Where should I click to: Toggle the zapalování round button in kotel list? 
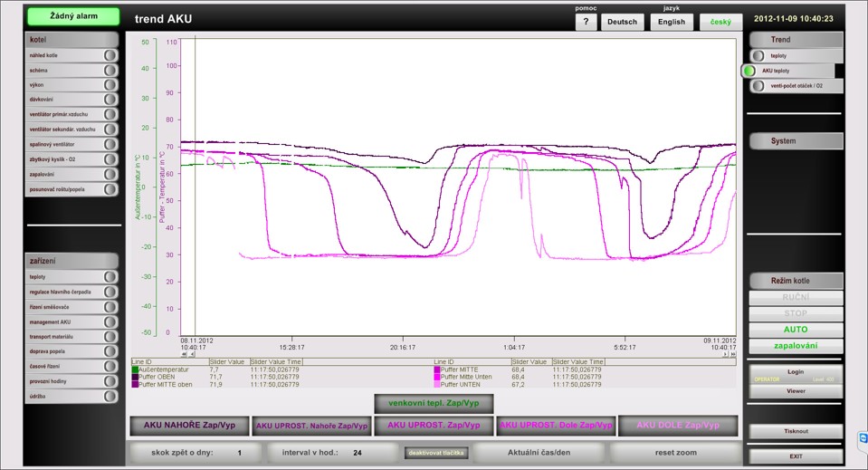(x=110, y=174)
